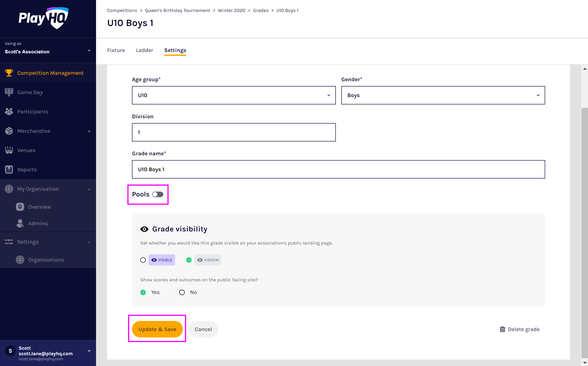Open Reports chart icon

[9, 170]
